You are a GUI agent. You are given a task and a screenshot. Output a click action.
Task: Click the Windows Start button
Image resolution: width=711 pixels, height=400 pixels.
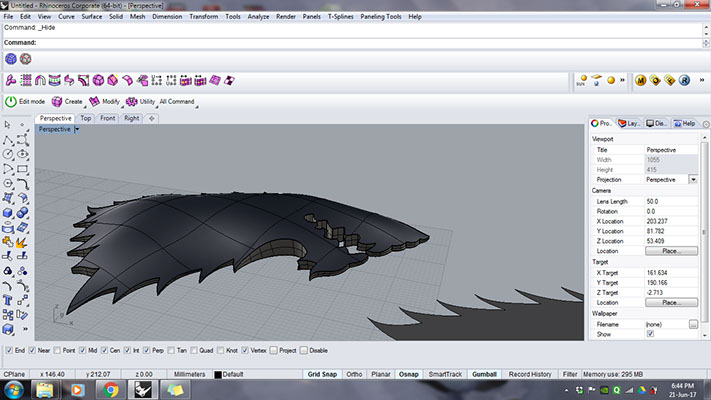14,390
